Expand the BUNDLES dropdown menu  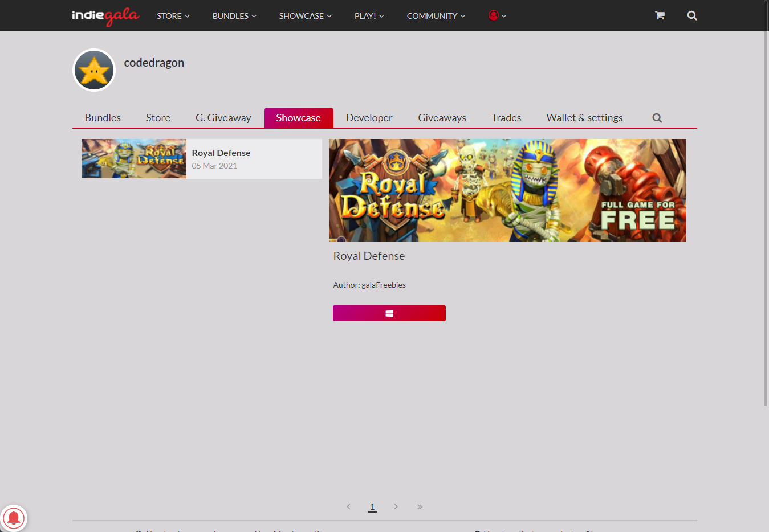pos(234,16)
